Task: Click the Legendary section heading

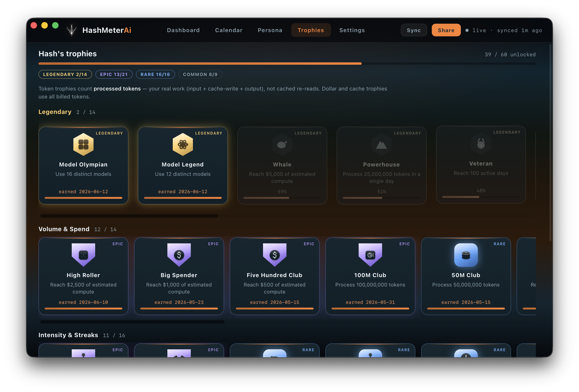Action: tap(55, 112)
